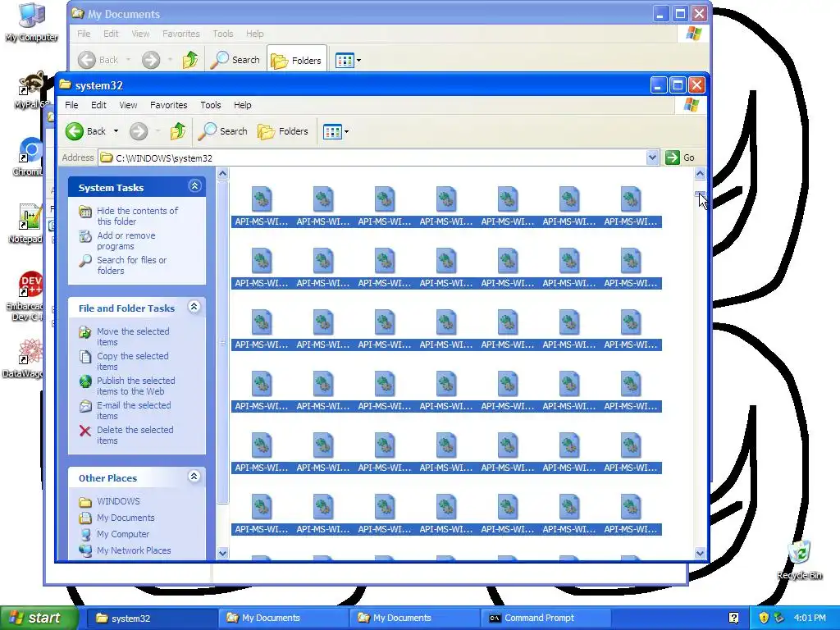840x630 pixels.
Task: Click Delete the selected items
Action: (x=135, y=435)
